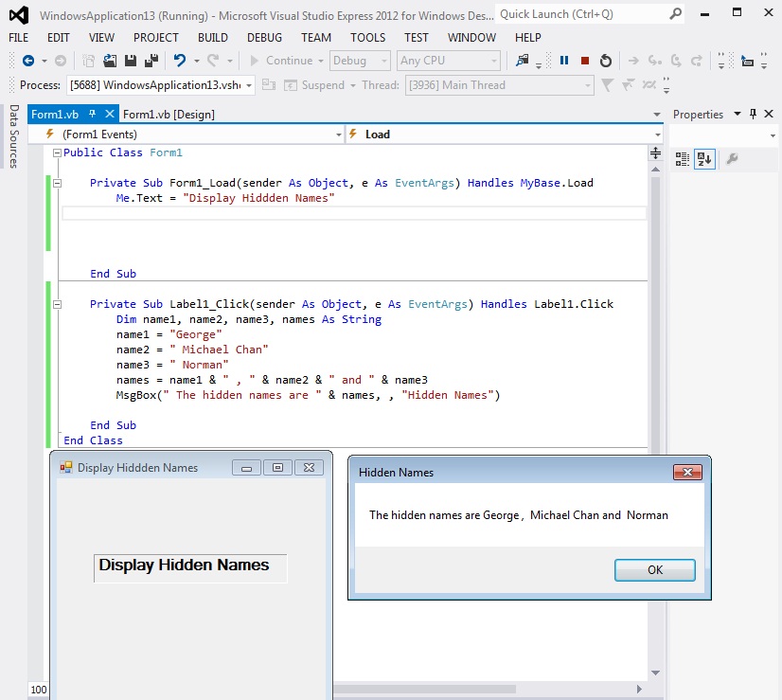Open the document tabs list dropdown

pyautogui.click(x=657, y=115)
